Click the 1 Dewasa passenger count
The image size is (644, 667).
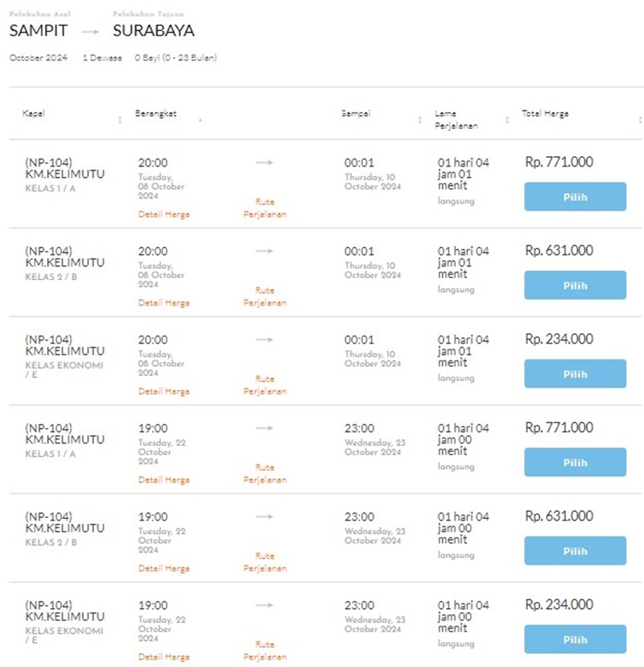[x=101, y=58]
